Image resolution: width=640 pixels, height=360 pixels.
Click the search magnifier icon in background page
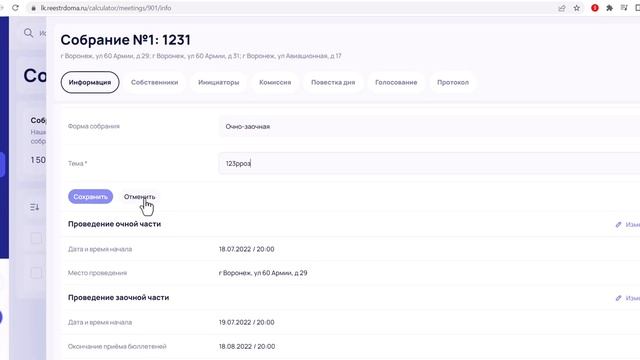(x=28, y=33)
